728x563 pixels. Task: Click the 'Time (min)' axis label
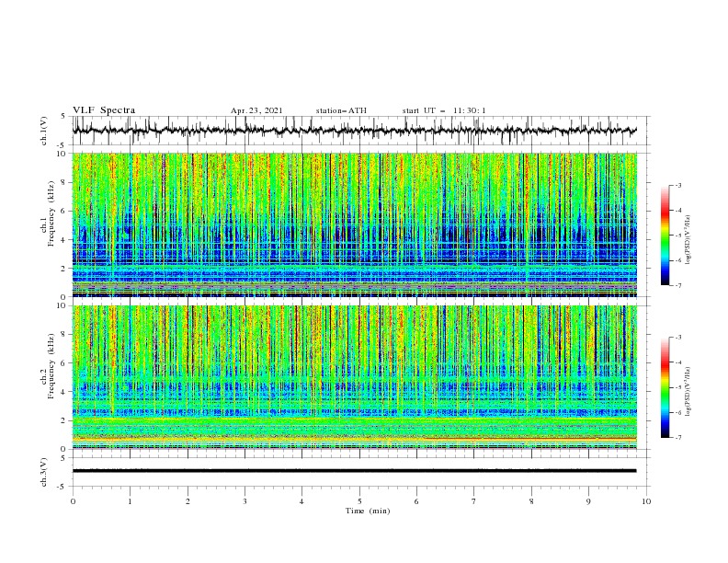click(x=368, y=511)
